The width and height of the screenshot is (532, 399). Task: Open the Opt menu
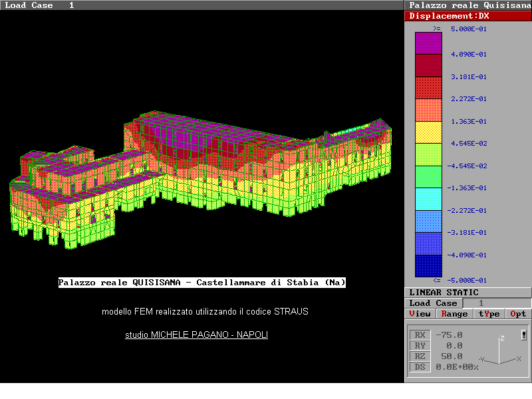tap(518, 314)
